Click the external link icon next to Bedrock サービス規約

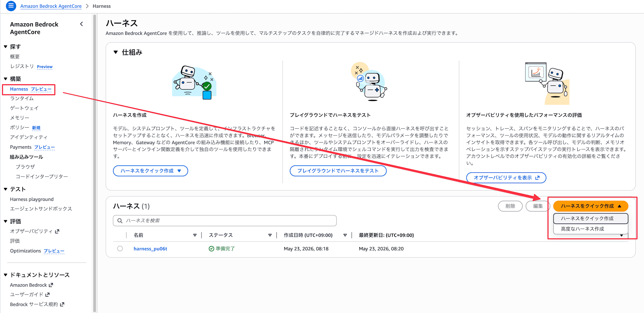coord(62,304)
